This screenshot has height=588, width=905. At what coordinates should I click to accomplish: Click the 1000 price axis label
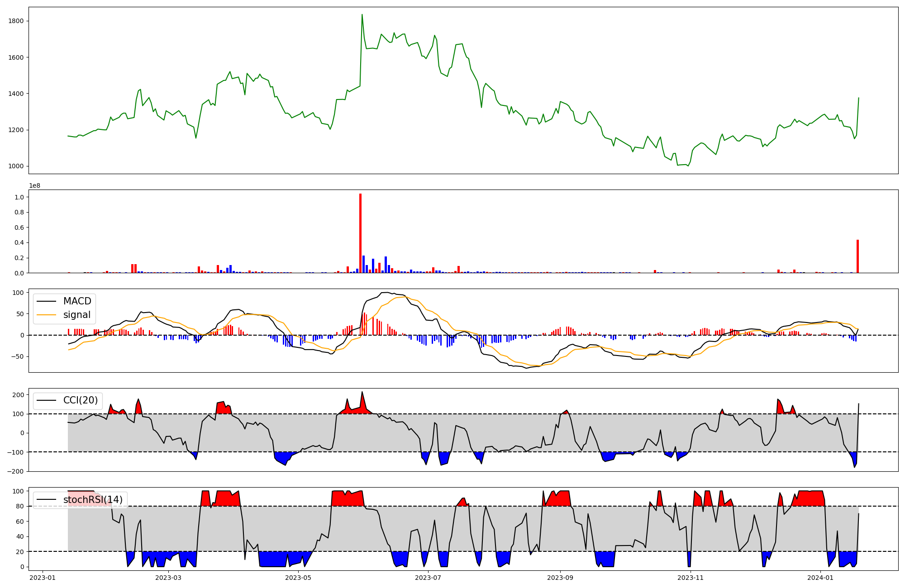[16, 166]
